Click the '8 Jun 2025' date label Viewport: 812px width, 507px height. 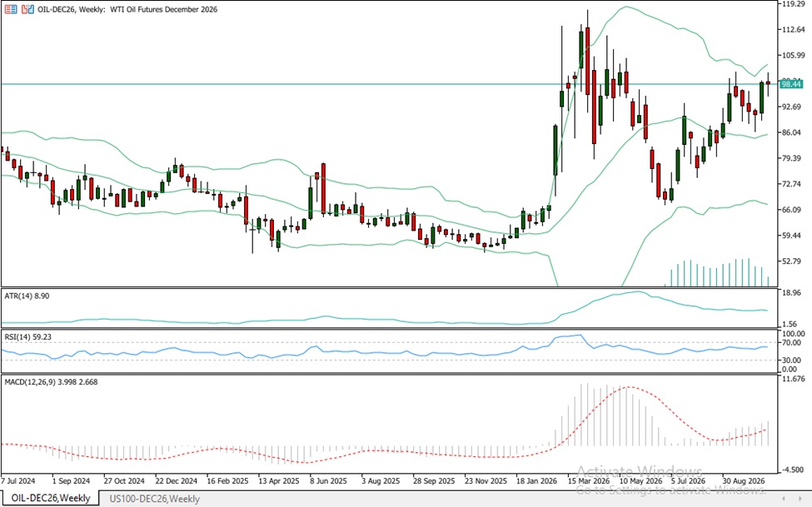(x=328, y=480)
